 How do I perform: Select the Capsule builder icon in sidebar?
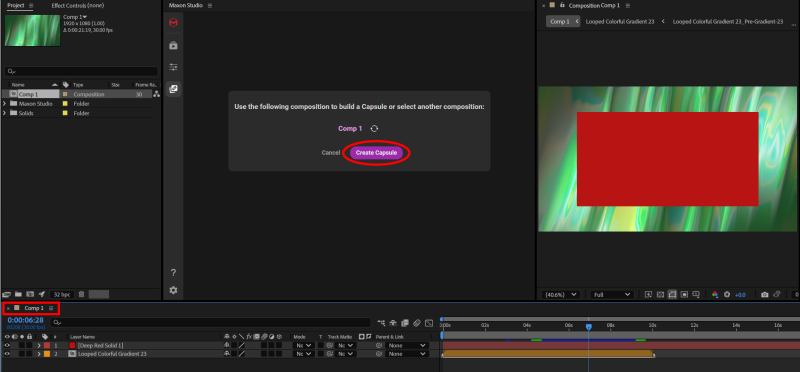[173, 89]
